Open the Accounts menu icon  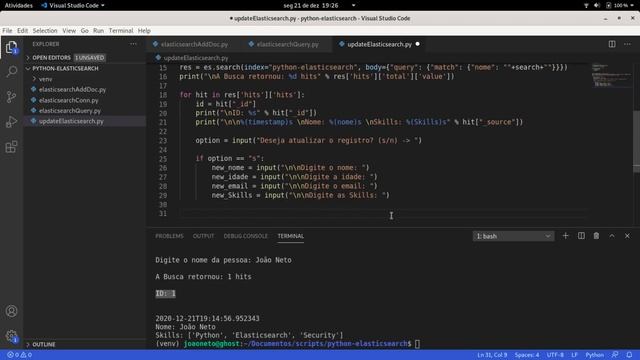click(x=11, y=311)
